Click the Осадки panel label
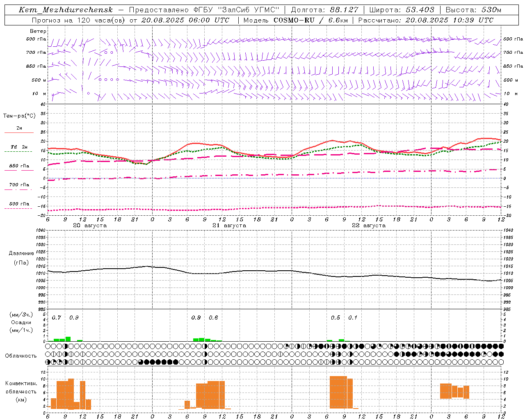This screenshot has height=420, width=525. click(x=21, y=322)
